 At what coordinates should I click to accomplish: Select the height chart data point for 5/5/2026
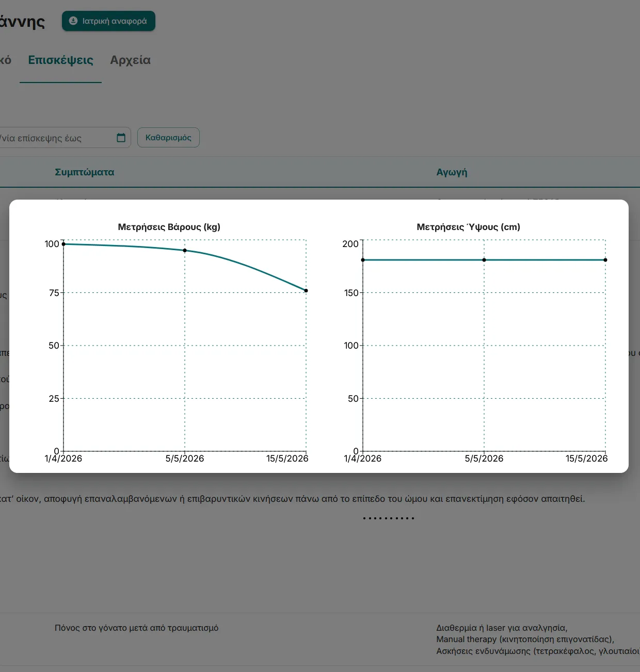click(484, 260)
